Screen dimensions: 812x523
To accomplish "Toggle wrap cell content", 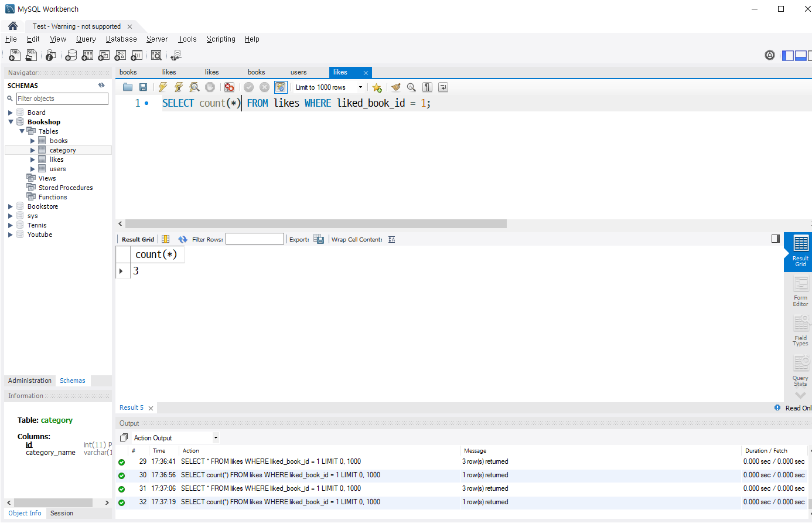I will coord(391,239).
